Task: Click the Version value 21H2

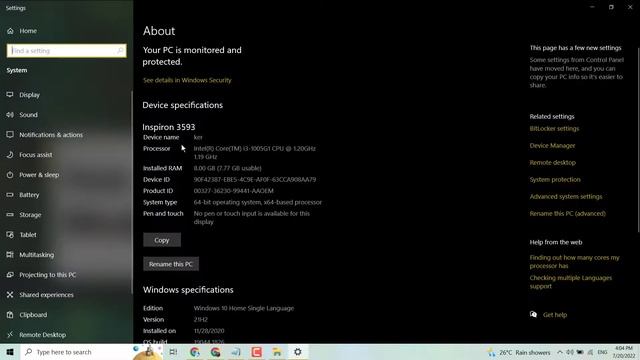Action: coord(200,320)
